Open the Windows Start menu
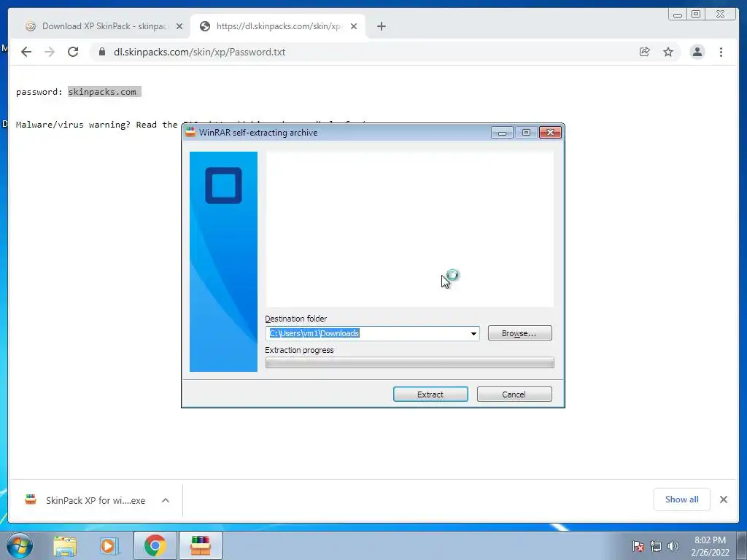747x560 pixels. 19,545
